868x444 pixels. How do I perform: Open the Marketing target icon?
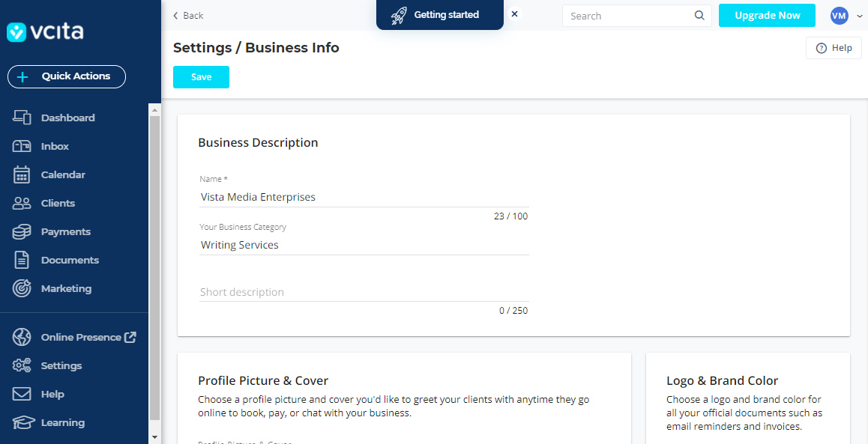click(x=22, y=288)
